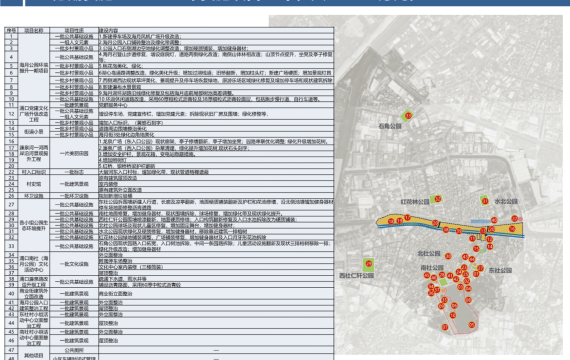Click row number 33 cell in table

pyautogui.click(x=11, y=246)
